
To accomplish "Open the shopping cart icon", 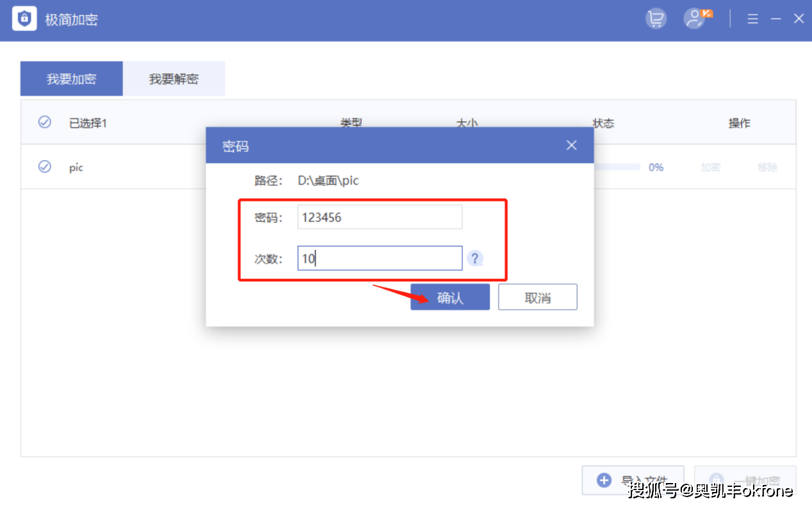I will point(656,19).
